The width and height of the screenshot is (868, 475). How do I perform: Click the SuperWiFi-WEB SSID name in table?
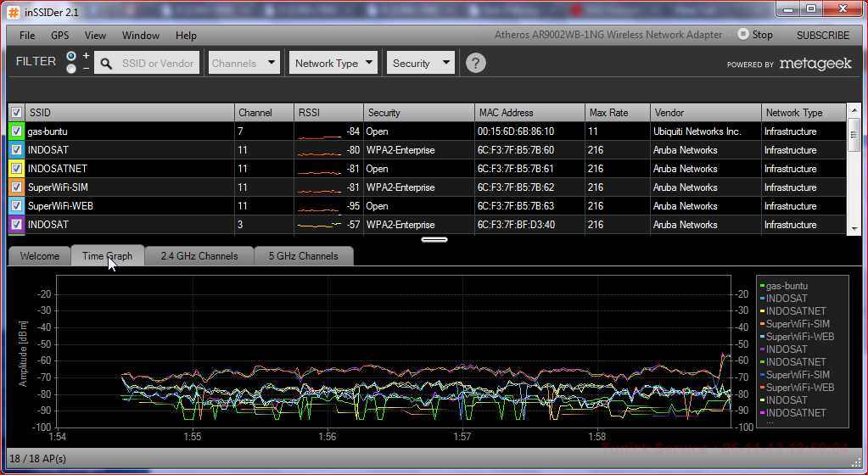(x=60, y=206)
